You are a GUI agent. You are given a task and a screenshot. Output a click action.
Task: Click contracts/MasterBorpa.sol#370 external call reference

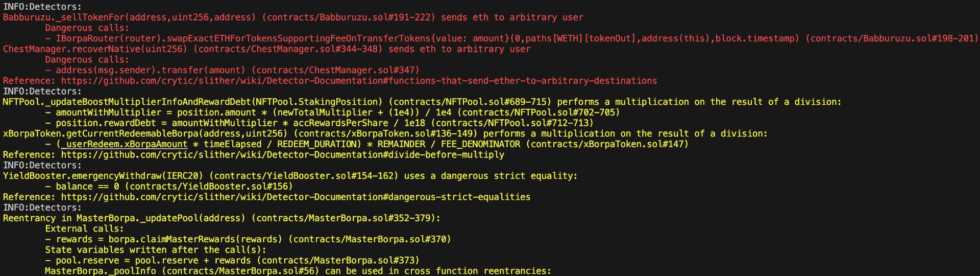(370, 239)
